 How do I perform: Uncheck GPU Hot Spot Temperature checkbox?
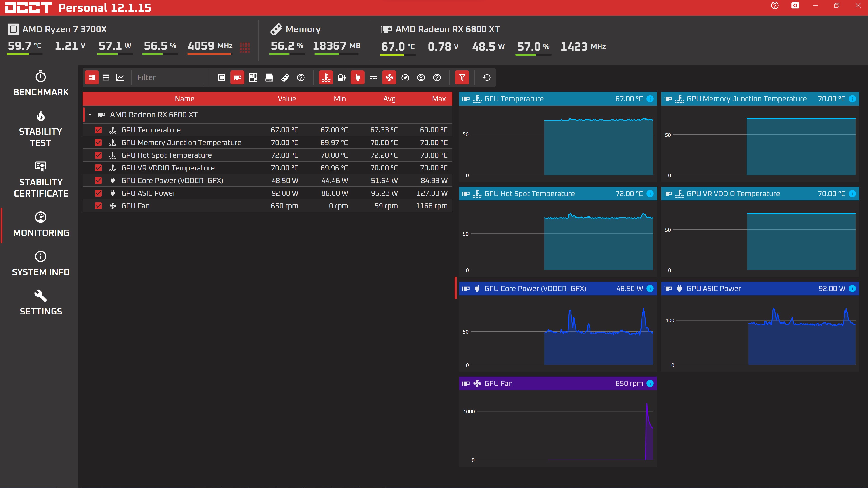point(98,155)
